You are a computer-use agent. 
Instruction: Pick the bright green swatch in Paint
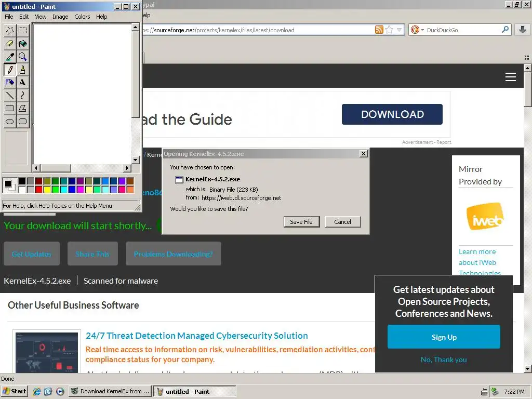click(55, 189)
